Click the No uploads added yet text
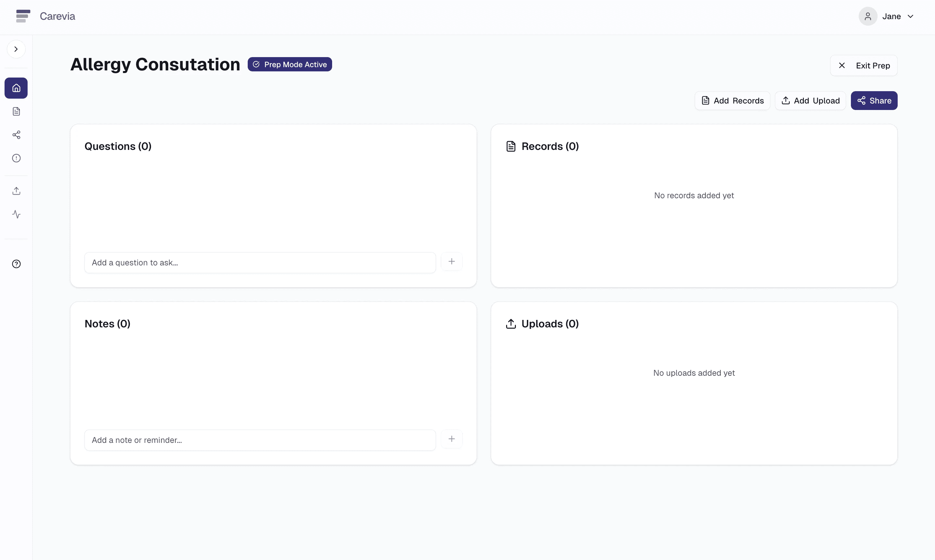 tap(694, 373)
